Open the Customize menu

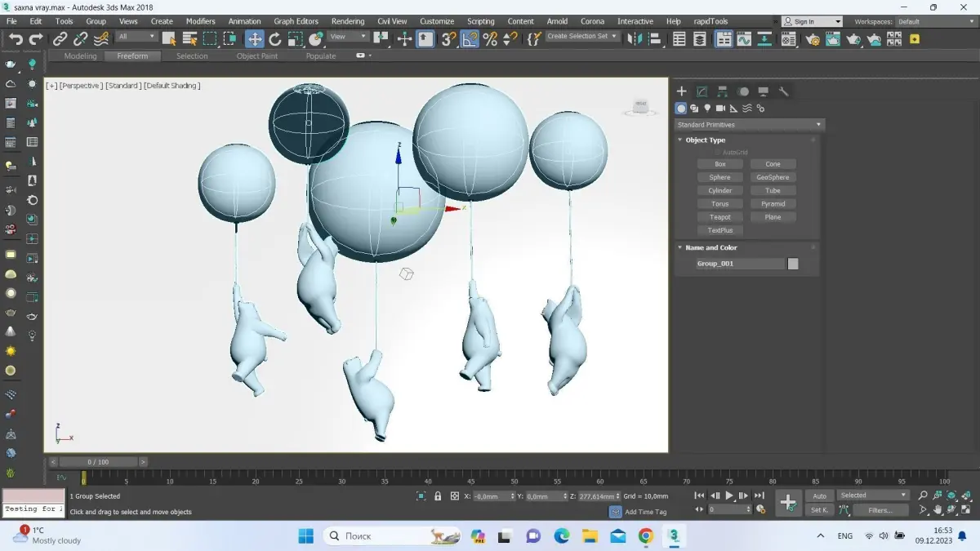437,21
